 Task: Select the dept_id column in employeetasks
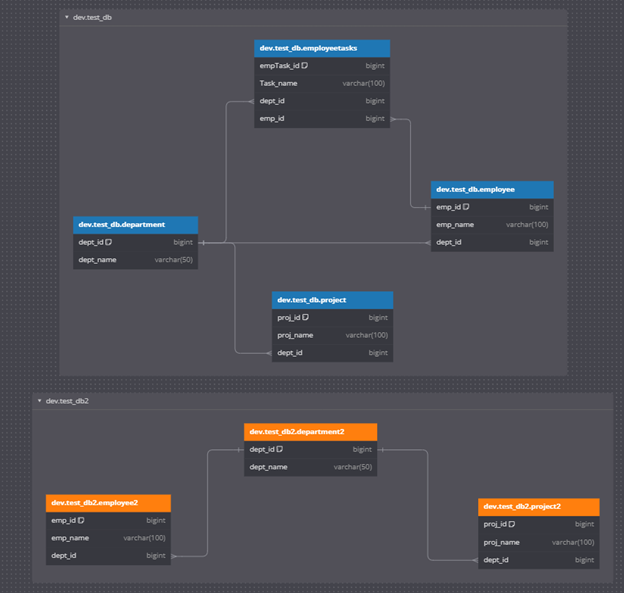[x=322, y=101]
